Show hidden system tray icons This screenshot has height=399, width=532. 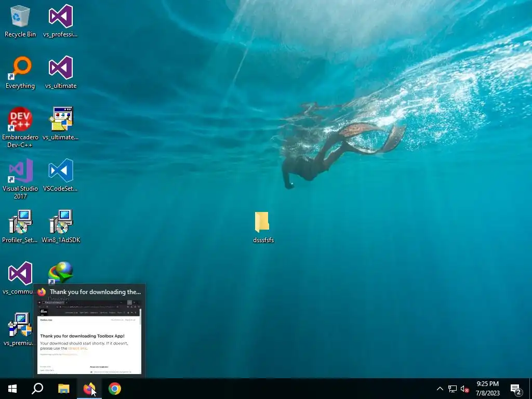440,389
